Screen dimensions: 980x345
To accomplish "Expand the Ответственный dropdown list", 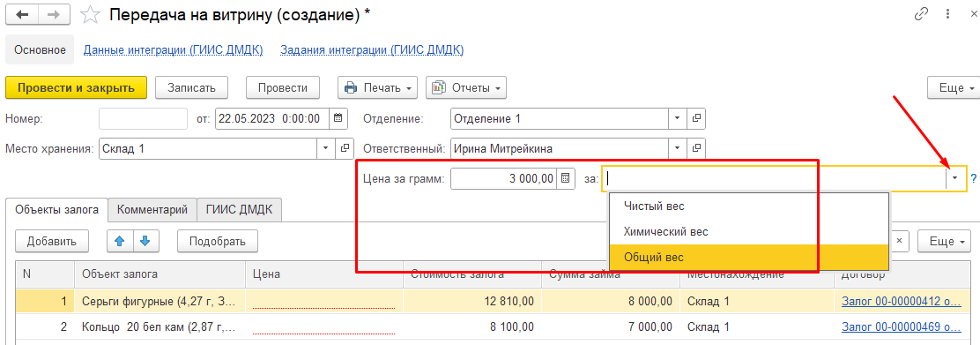I will tap(678, 148).
